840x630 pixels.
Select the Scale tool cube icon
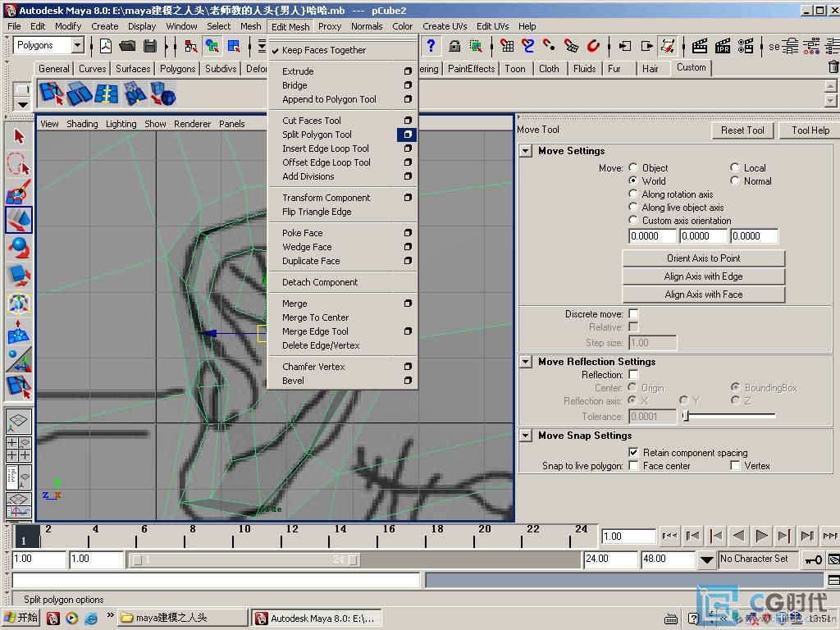19,276
